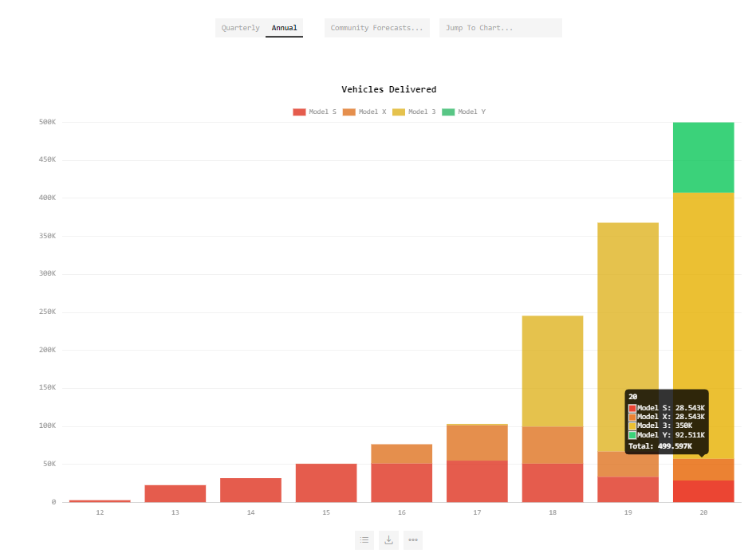Click the x-axis label 16
The width and height of the screenshot is (756, 557).
[x=402, y=512]
